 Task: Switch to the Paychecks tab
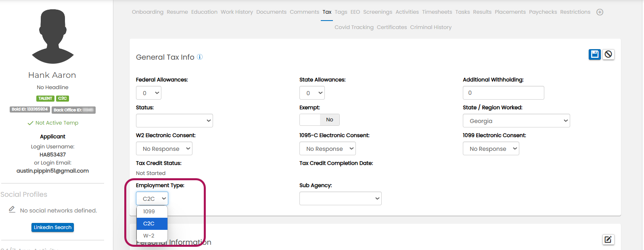(x=543, y=12)
